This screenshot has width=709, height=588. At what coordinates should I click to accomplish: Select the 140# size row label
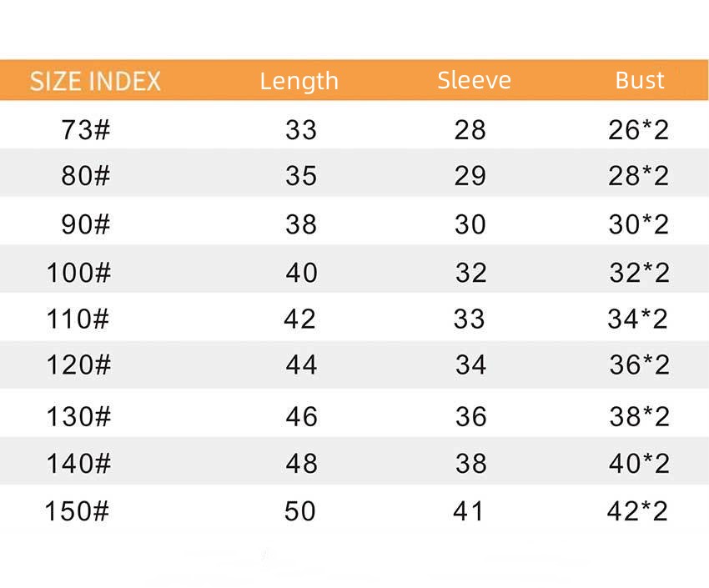pos(78,463)
